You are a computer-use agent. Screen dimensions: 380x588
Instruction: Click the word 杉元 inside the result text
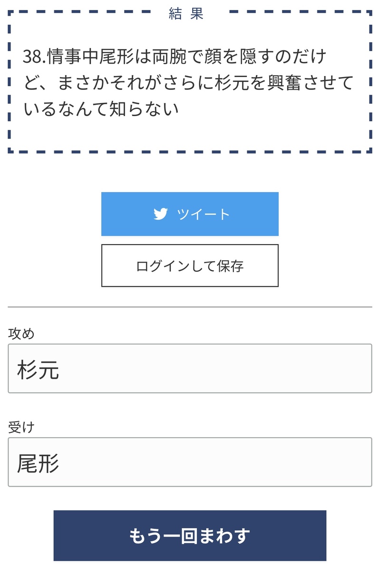coord(242,83)
